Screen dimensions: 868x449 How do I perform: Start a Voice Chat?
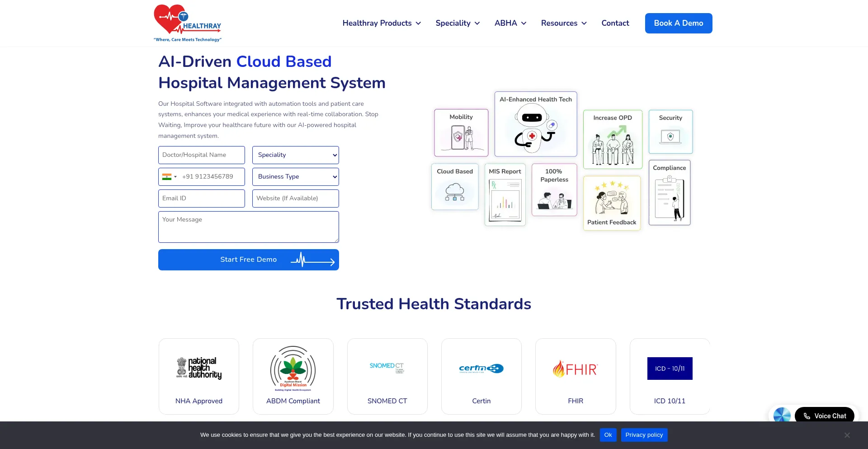[824, 416]
